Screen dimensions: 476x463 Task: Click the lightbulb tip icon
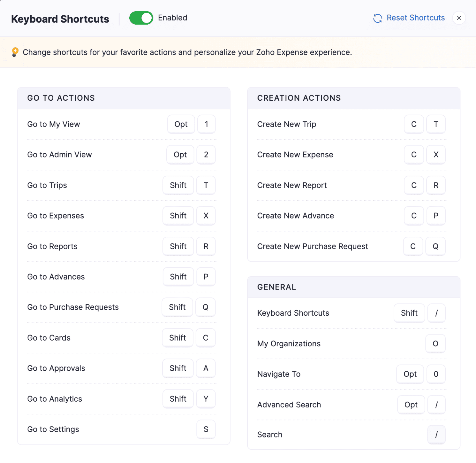[x=15, y=52]
